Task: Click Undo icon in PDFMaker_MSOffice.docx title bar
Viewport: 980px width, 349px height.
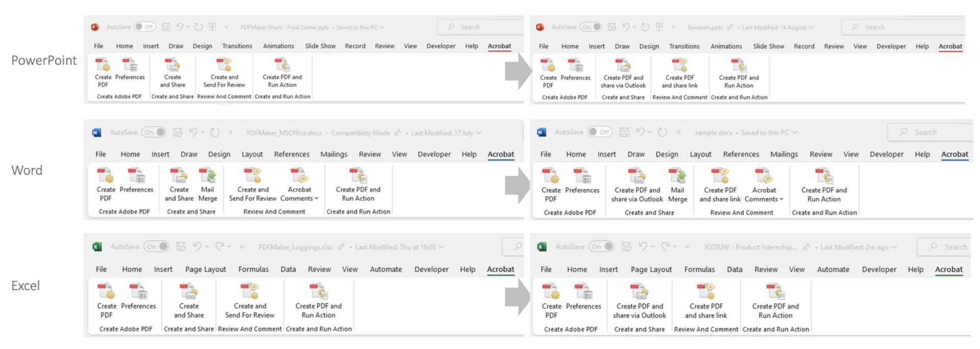Action: tap(193, 132)
